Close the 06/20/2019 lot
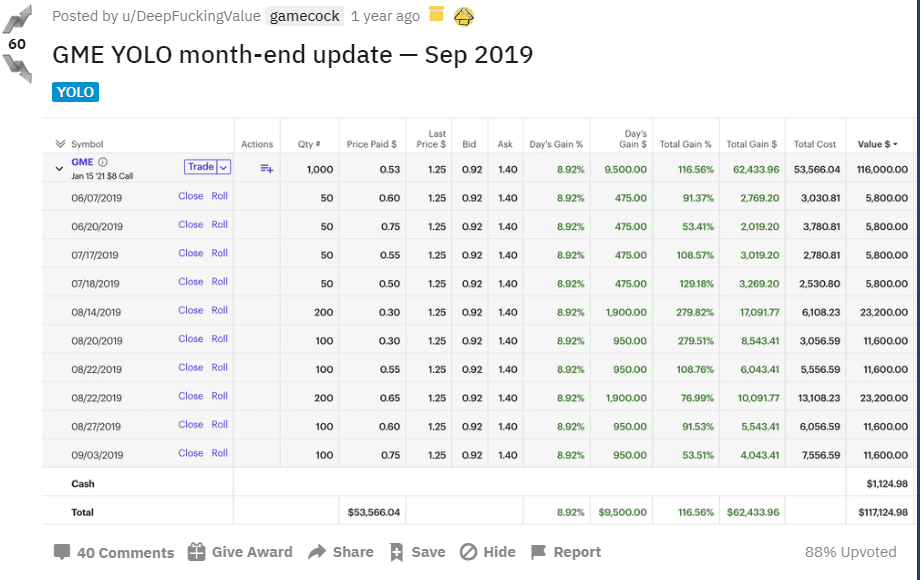Screen dimensions: 920x580 coord(191,225)
